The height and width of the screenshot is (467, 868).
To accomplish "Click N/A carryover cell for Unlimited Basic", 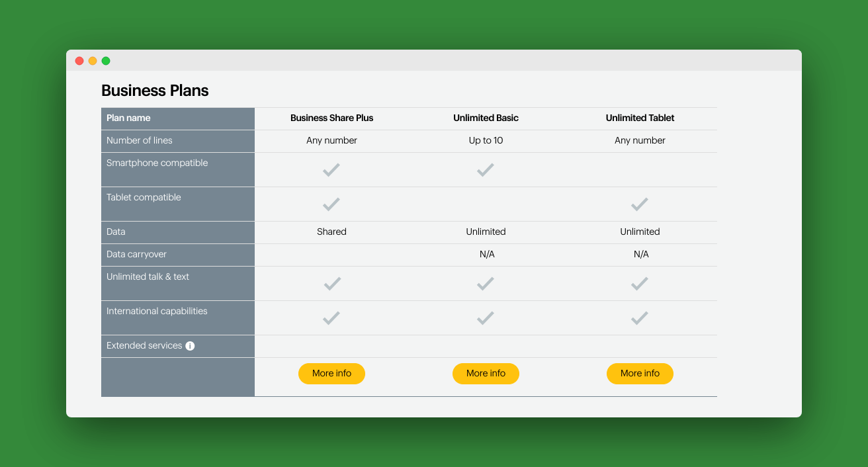I will click(x=487, y=255).
